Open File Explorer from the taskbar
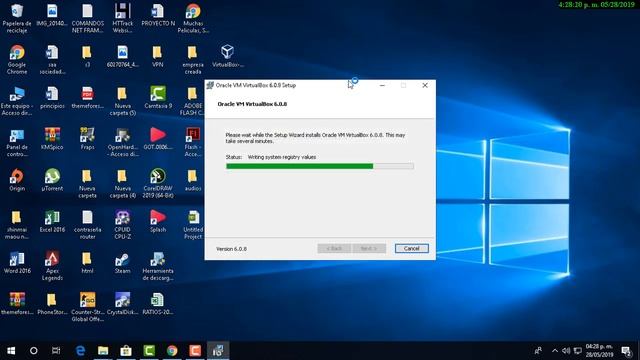 point(103,351)
